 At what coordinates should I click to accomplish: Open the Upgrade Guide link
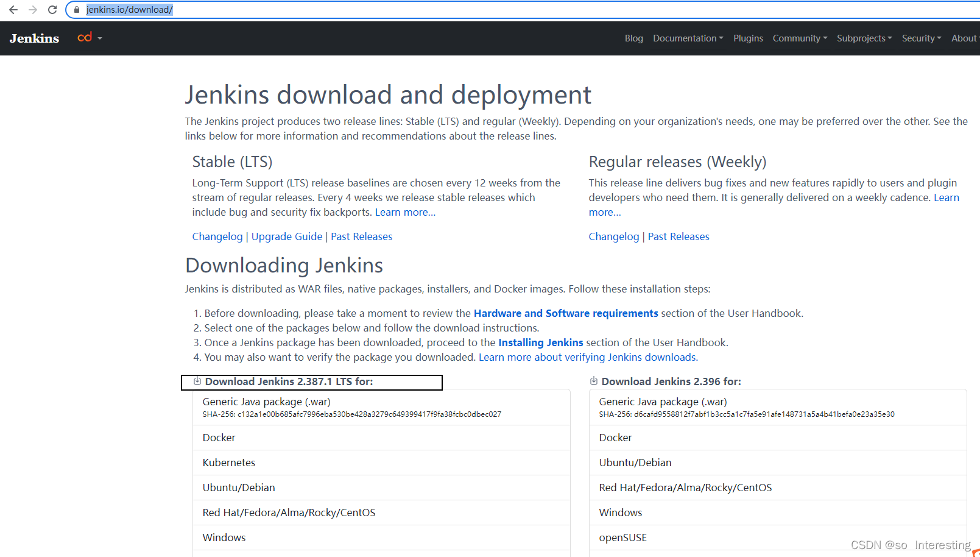pyautogui.click(x=286, y=236)
